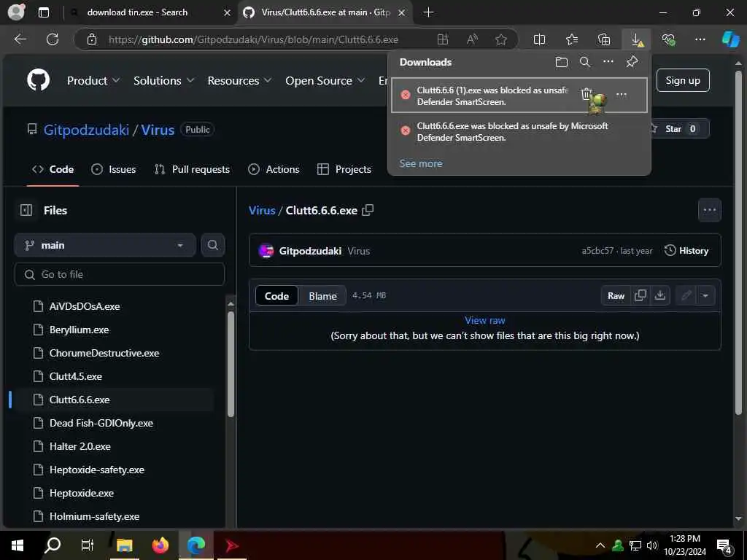This screenshot has height=560, width=747.
Task: Refresh the current page
Action: click(x=53, y=39)
